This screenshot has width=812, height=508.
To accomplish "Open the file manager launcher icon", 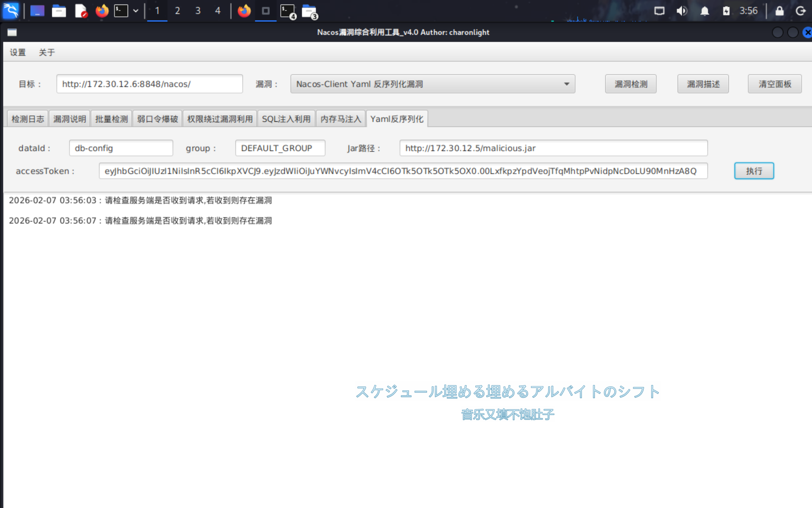I will point(59,10).
